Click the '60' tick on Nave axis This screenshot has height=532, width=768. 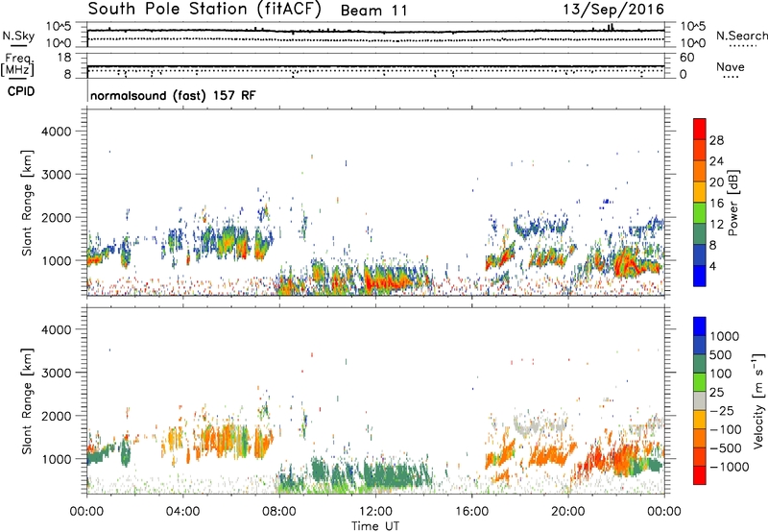(x=687, y=58)
